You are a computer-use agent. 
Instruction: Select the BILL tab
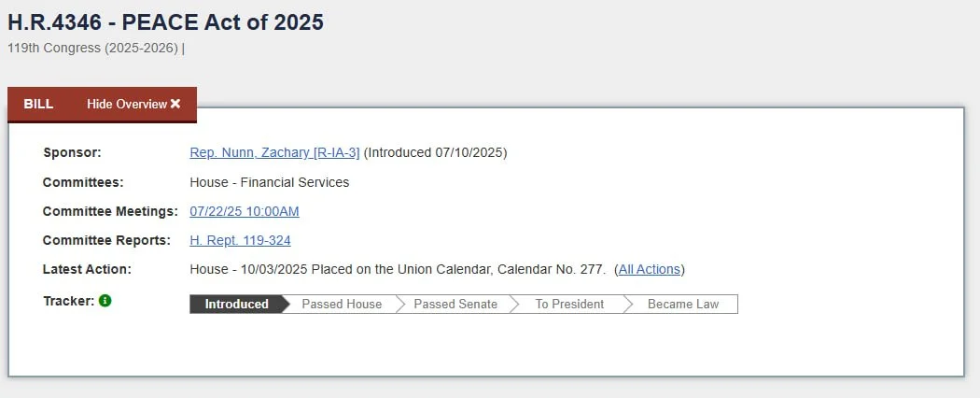click(39, 104)
